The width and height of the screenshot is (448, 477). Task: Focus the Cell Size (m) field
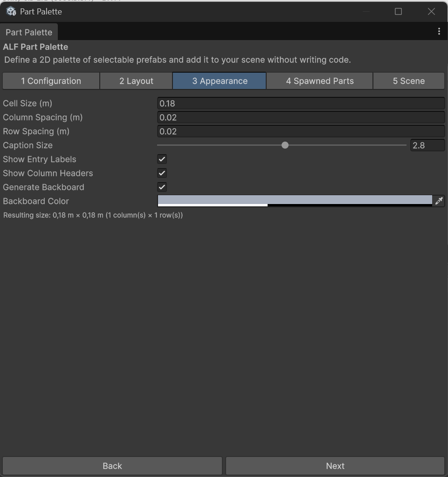(x=301, y=103)
